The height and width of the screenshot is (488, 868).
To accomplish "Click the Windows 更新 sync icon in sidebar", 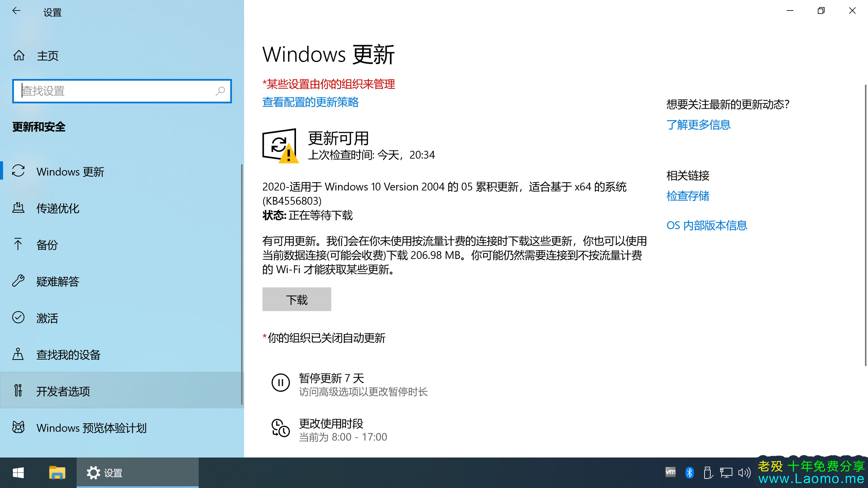I will tap(18, 171).
